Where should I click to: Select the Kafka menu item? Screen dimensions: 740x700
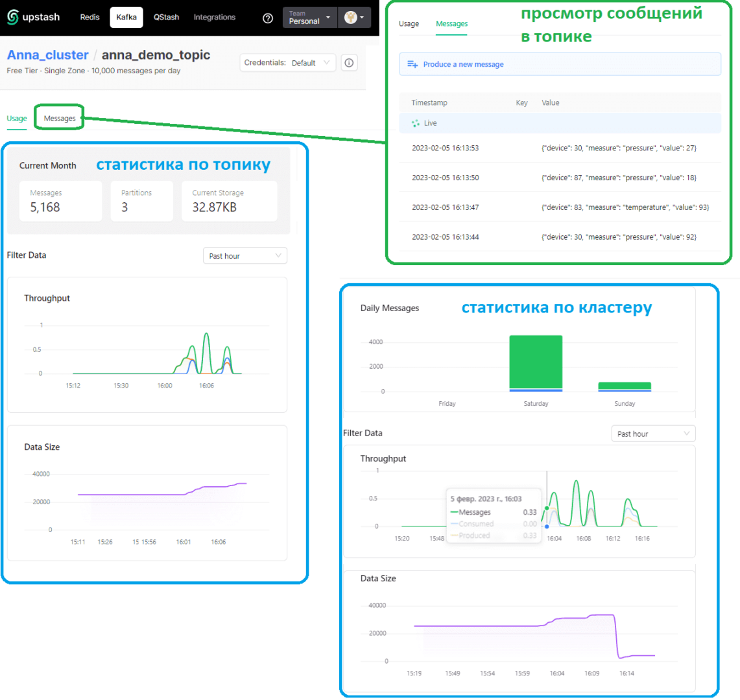point(126,17)
